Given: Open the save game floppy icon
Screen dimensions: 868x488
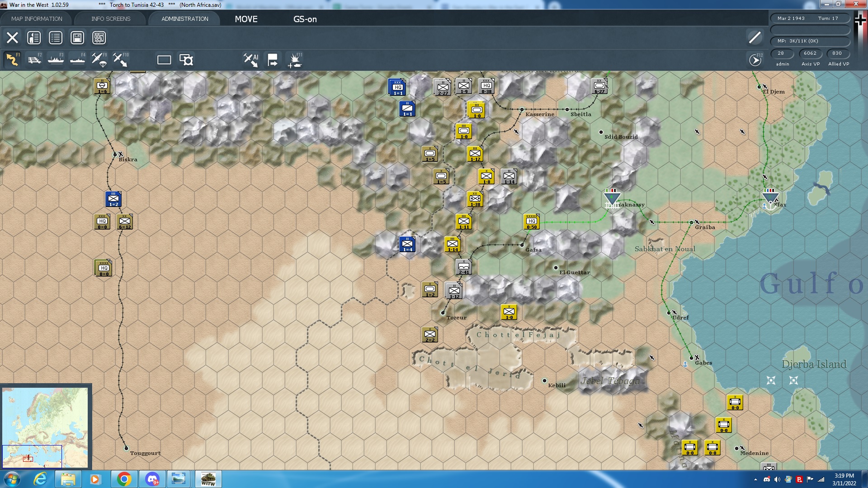Looking at the screenshot, I should pyautogui.click(x=77, y=38).
